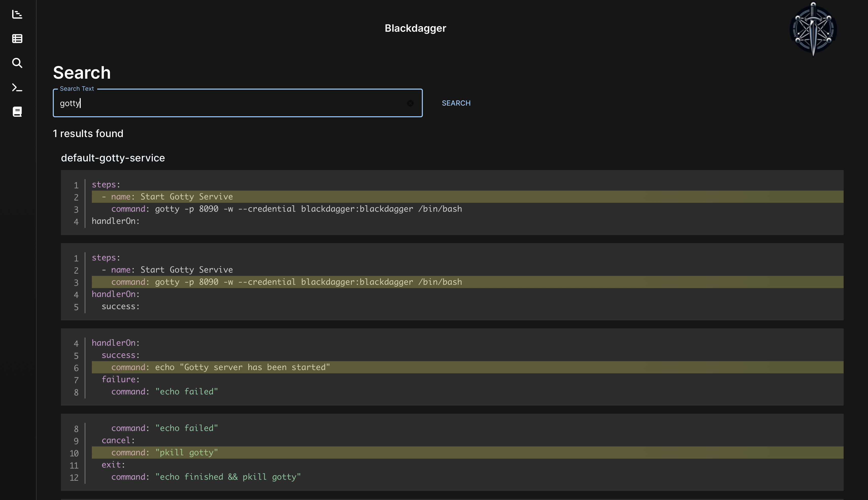Click highlighted 'Gotty server has been started' line
Image resolution: width=868 pixels, height=500 pixels.
click(467, 367)
